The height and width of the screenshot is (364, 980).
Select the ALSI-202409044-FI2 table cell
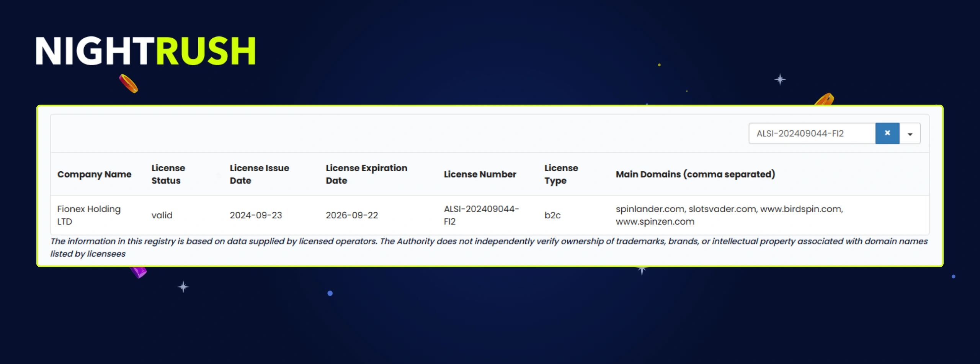point(481,215)
